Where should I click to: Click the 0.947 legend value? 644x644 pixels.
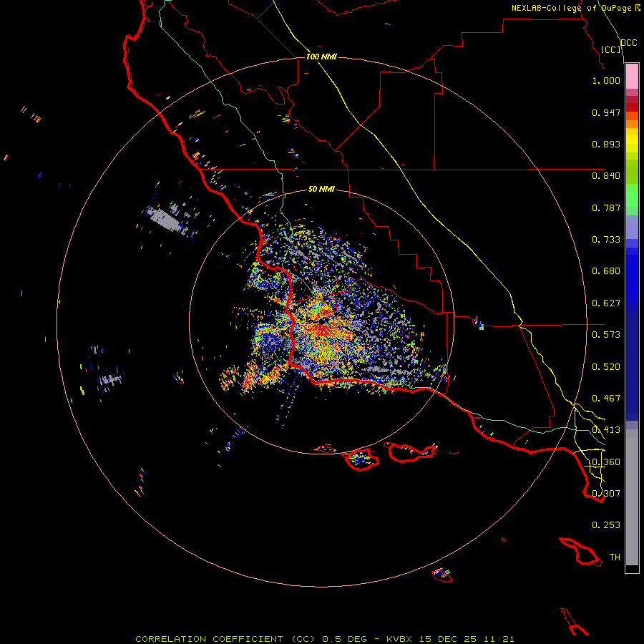pyautogui.click(x=606, y=112)
